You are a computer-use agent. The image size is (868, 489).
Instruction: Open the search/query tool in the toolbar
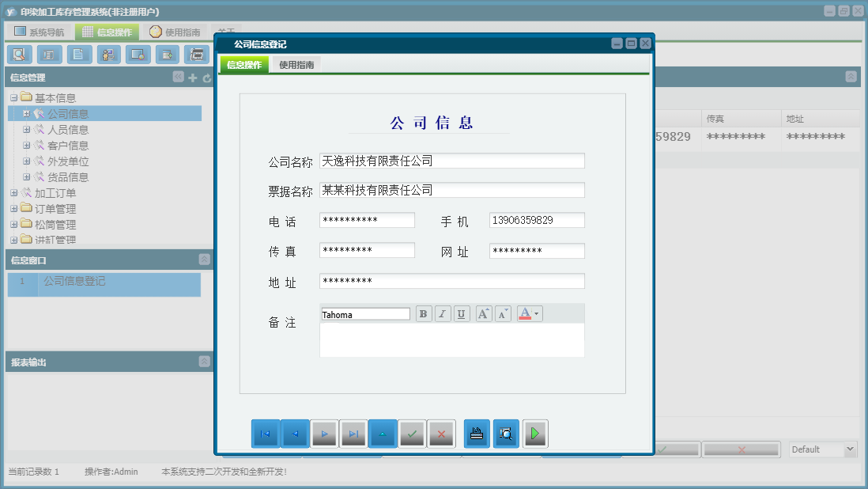19,54
